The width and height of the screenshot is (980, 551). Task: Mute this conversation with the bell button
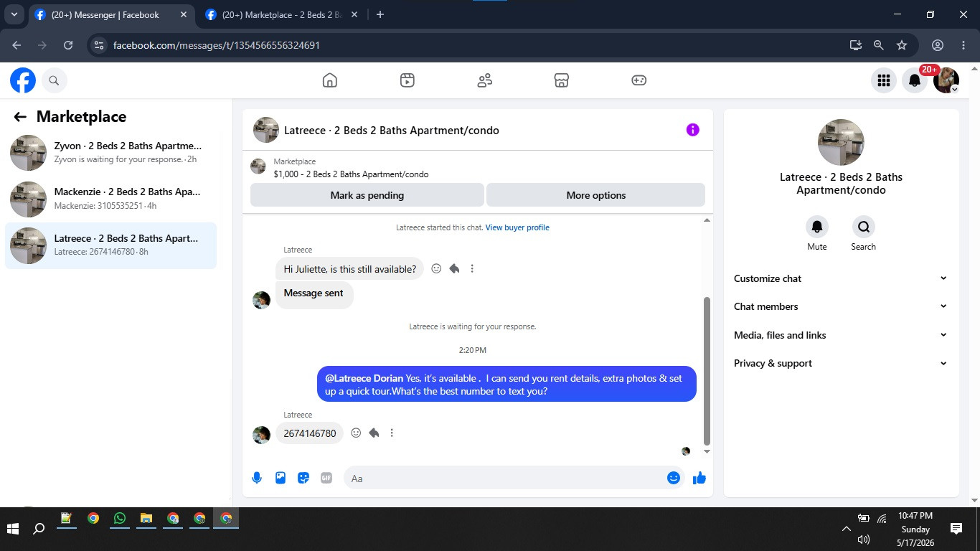(x=817, y=227)
